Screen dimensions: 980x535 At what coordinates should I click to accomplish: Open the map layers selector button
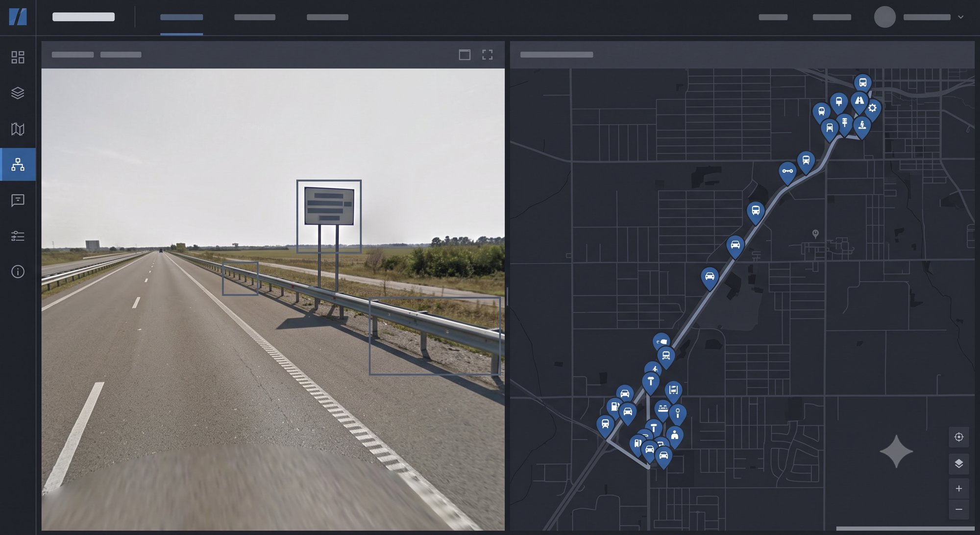click(x=959, y=463)
